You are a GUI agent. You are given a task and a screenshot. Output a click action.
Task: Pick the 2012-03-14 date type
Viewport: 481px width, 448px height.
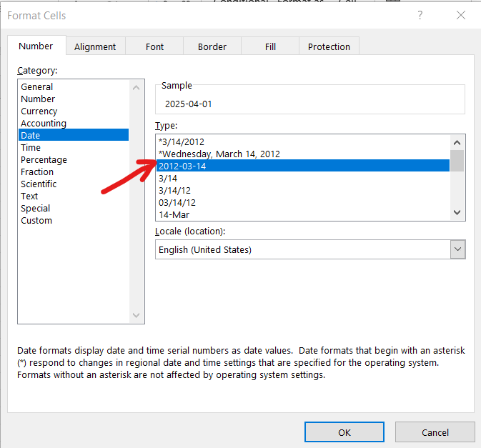[303, 166]
